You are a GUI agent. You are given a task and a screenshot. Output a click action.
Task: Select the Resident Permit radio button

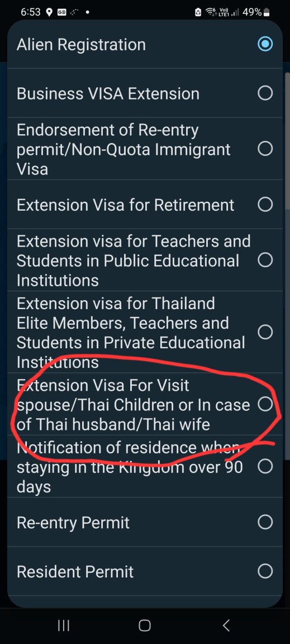pos(265,571)
